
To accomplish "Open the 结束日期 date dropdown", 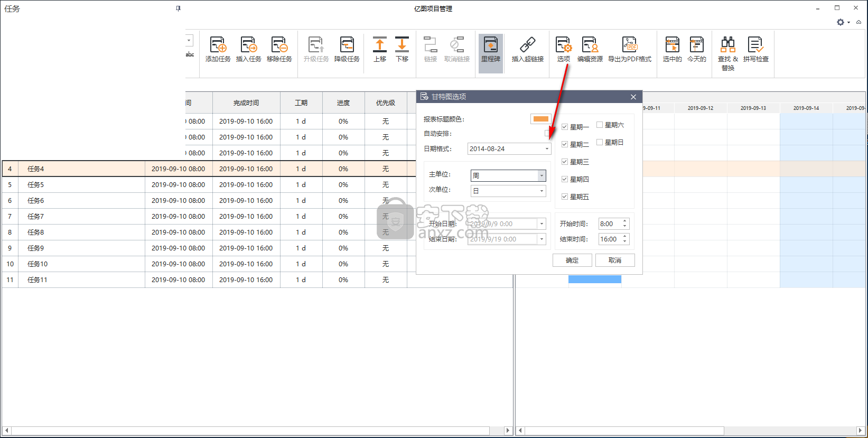I will (542, 239).
